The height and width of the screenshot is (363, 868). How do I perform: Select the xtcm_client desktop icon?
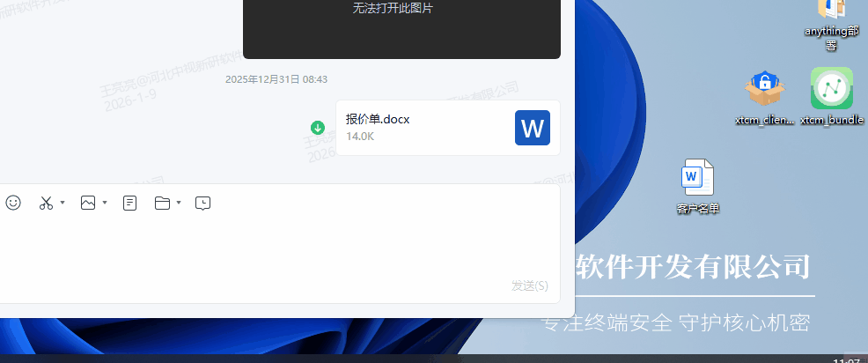tap(764, 98)
